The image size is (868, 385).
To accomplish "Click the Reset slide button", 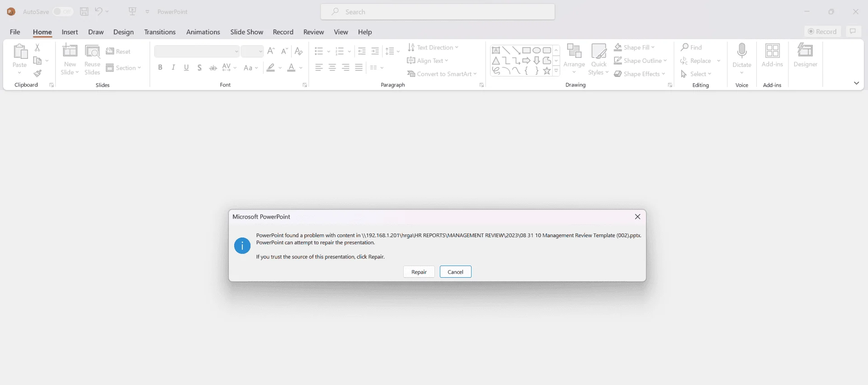I will tap(118, 52).
